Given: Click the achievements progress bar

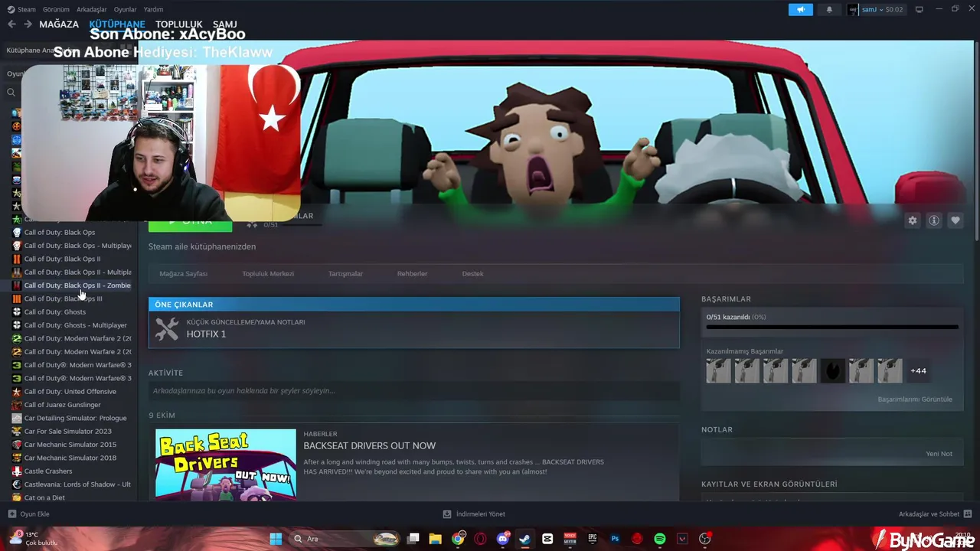Looking at the screenshot, I should (x=831, y=327).
